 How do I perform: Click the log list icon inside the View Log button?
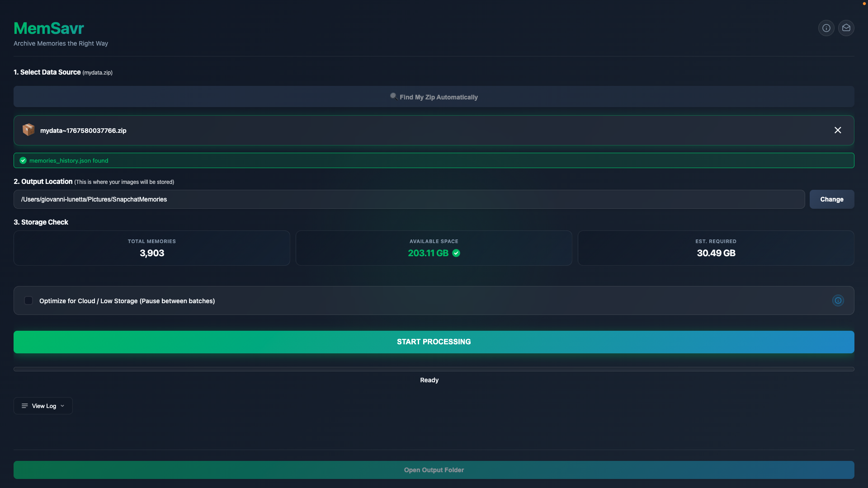pyautogui.click(x=25, y=405)
